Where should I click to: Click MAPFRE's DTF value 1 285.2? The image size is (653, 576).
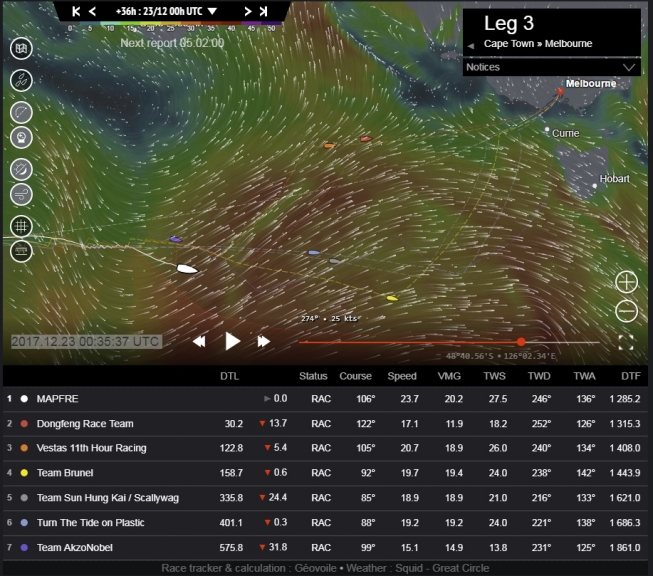pos(625,399)
